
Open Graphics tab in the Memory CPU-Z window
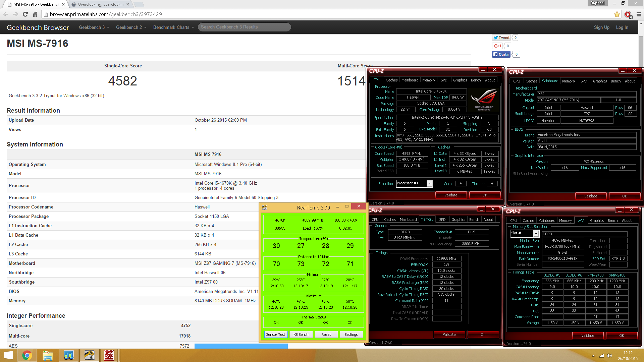pos(458,220)
